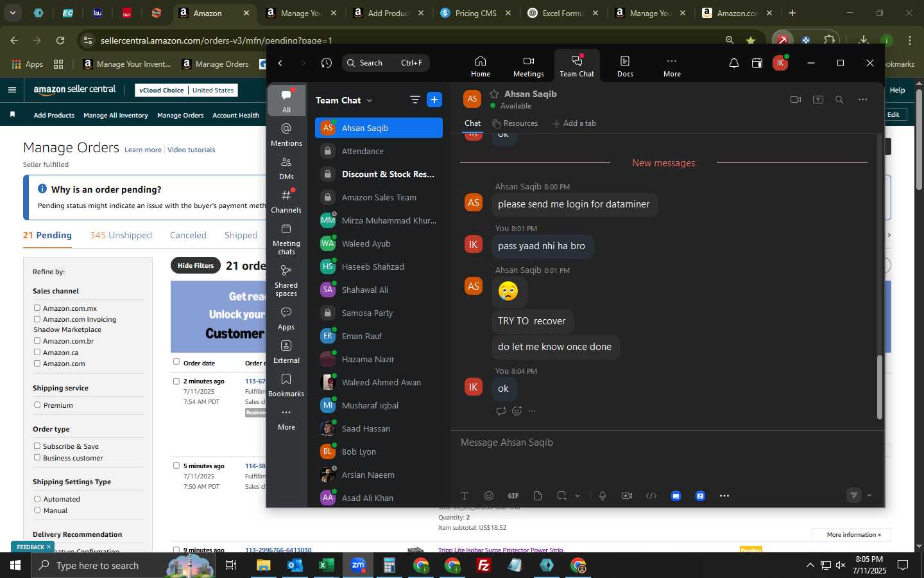This screenshot has height=578, width=924.
Task: Open External in Zoom sidebar
Action: coord(286,352)
